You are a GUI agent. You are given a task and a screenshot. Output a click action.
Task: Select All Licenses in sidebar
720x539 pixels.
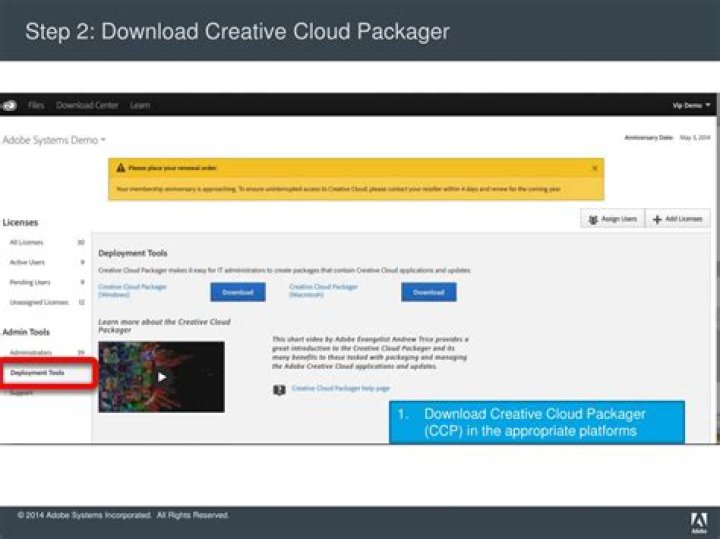[27, 242]
